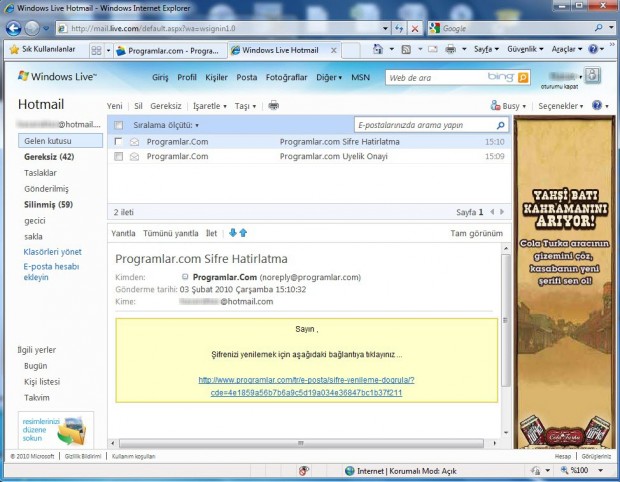Click the Yeni new message button
This screenshot has width=620, height=482.
[115, 106]
